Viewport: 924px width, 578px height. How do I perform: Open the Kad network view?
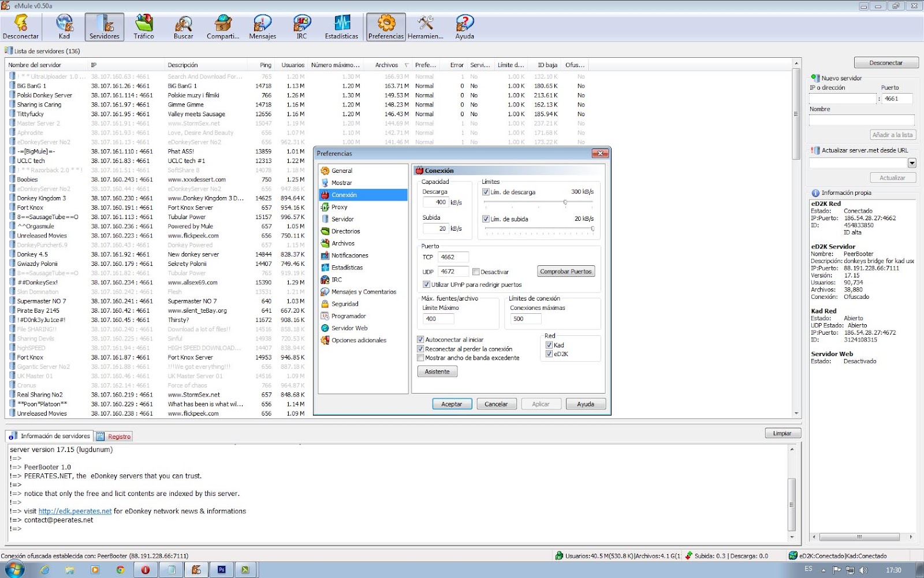click(x=64, y=26)
